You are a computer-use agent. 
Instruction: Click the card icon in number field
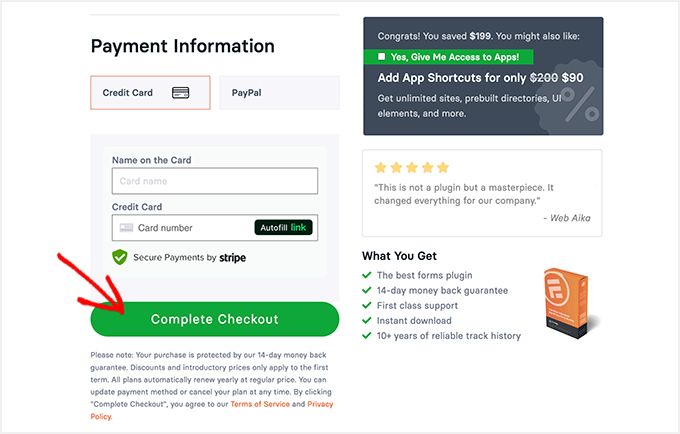point(126,228)
